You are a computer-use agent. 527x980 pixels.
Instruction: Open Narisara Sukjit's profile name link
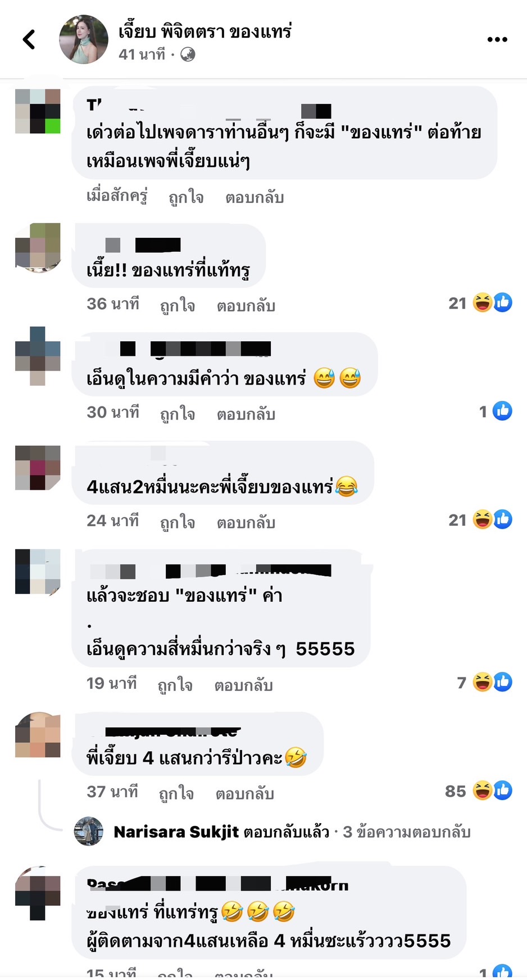pos(176,832)
